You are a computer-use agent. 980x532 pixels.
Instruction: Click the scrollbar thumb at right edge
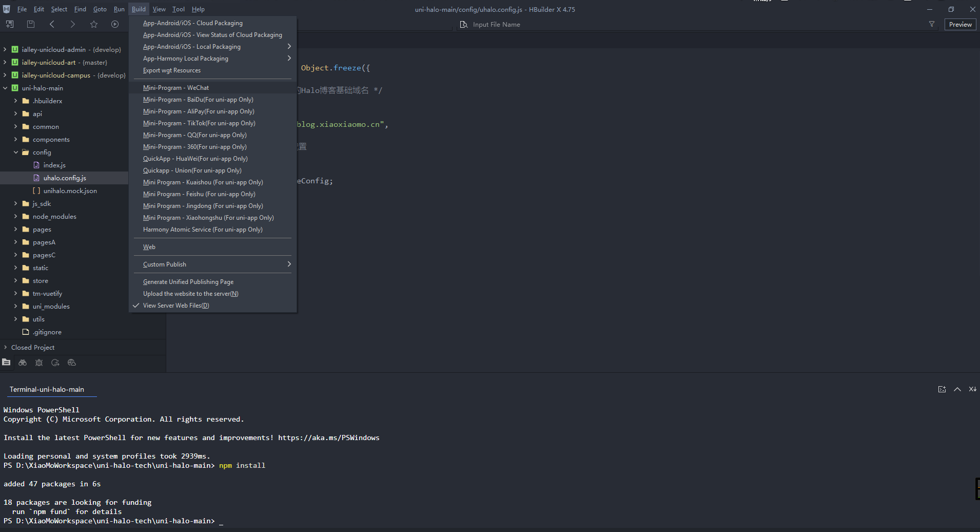[x=977, y=489]
